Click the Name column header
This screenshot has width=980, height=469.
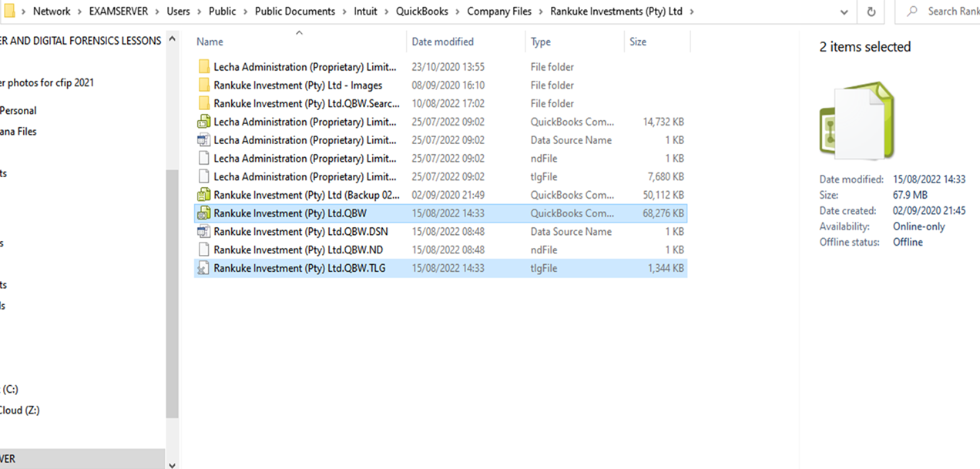(210, 41)
